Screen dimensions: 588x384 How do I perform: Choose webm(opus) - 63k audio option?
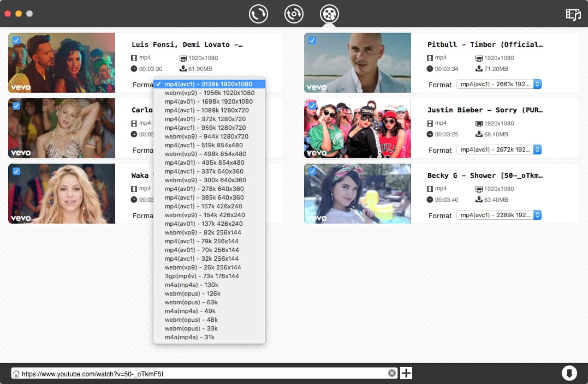pyautogui.click(x=209, y=302)
